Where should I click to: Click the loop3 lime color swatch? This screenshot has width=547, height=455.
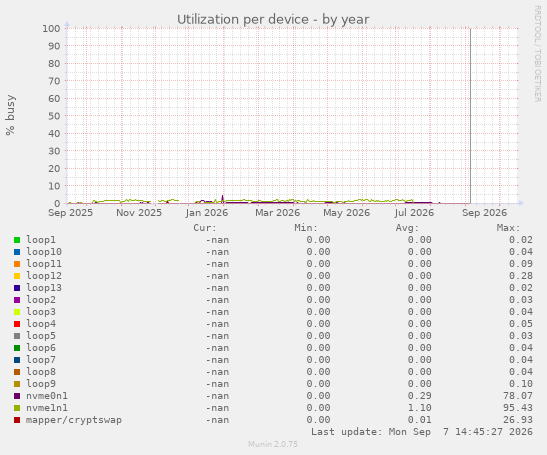(x=17, y=312)
